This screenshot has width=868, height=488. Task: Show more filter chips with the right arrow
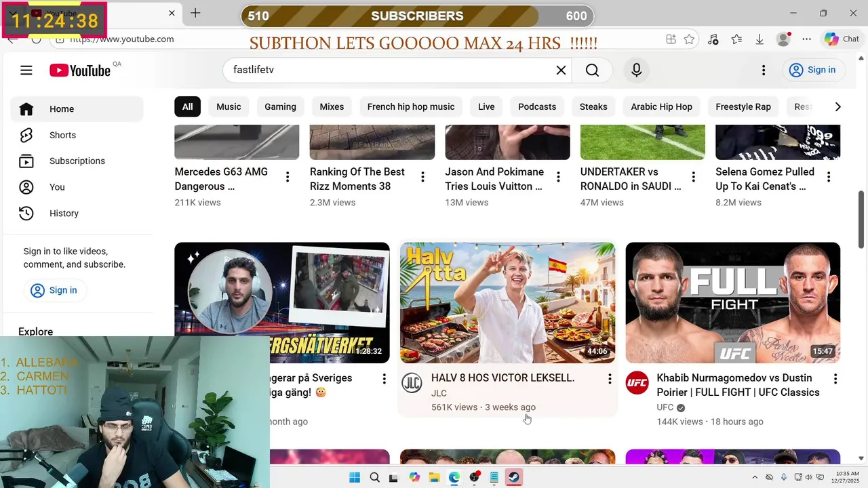(x=837, y=106)
